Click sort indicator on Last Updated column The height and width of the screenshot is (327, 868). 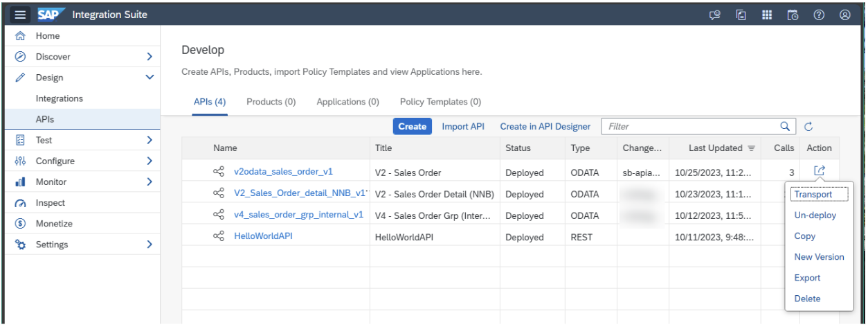(751, 148)
